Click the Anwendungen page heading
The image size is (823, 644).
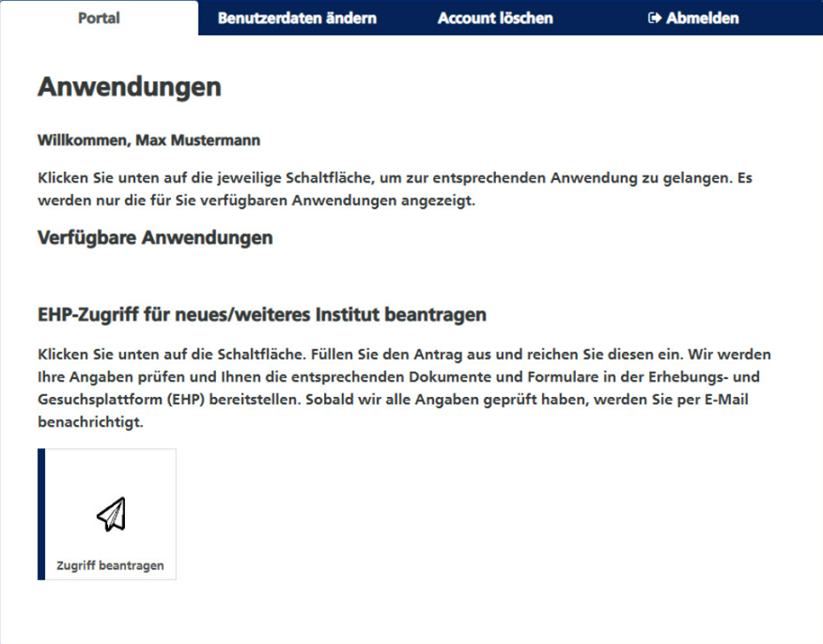coord(128,87)
